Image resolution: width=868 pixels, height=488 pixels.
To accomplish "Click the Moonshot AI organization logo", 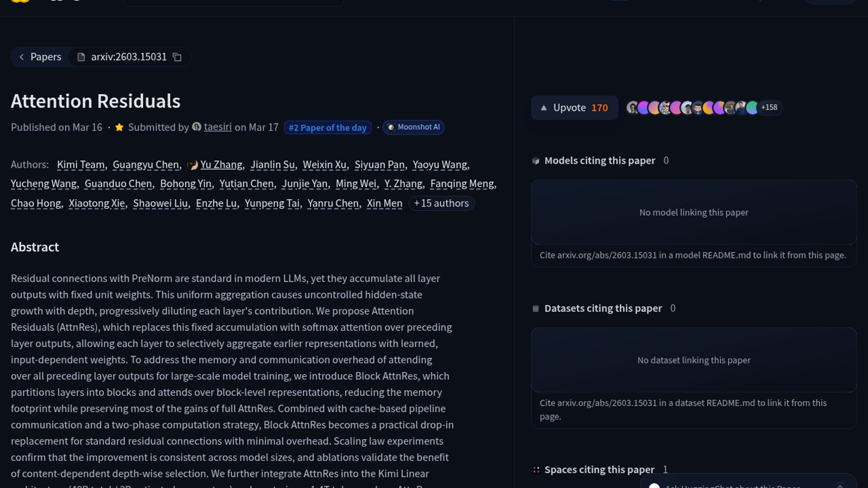I will [391, 127].
